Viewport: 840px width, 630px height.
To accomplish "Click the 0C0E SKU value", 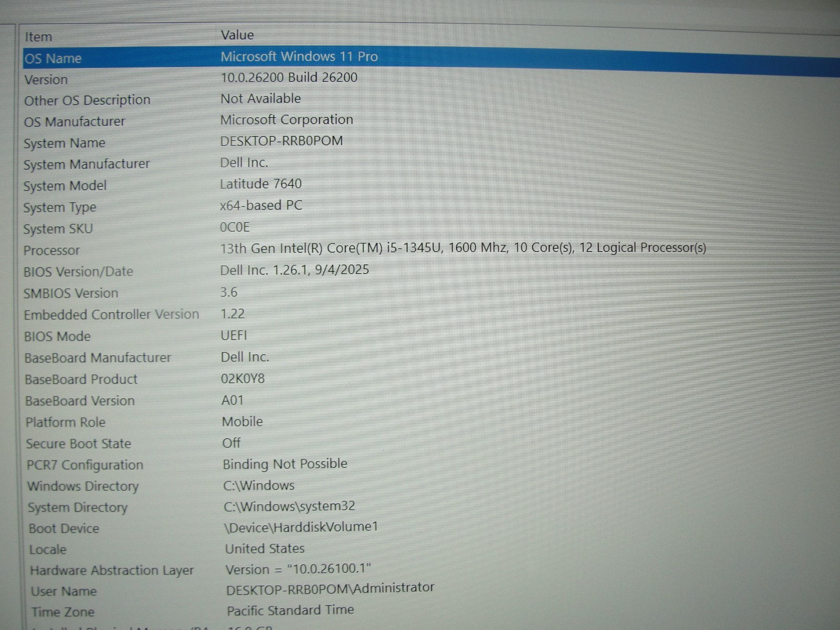I will click(235, 227).
